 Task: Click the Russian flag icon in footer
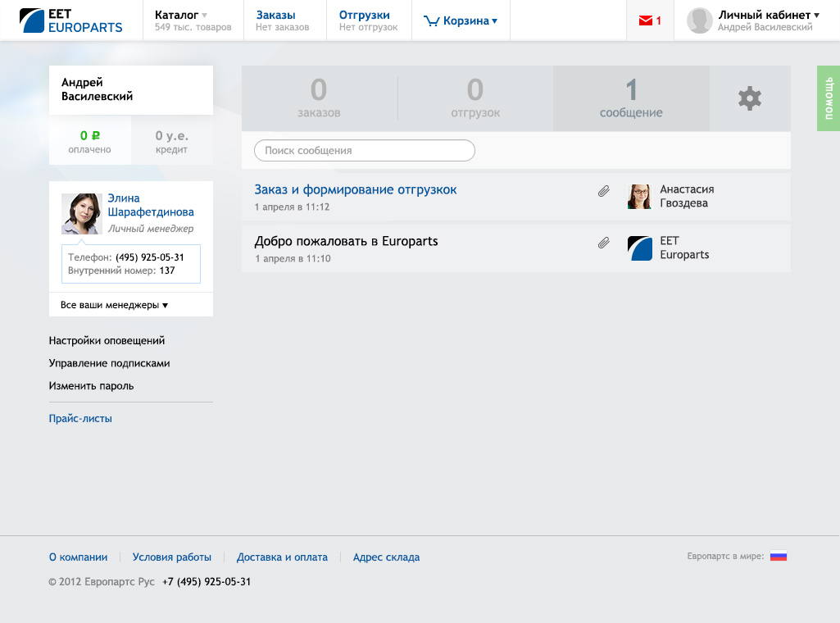coord(778,556)
